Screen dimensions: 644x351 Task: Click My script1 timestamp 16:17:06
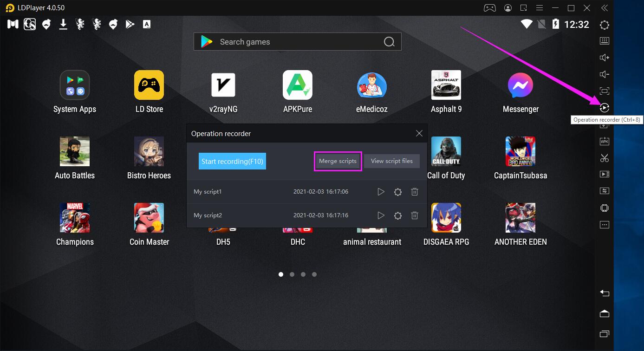[321, 192]
